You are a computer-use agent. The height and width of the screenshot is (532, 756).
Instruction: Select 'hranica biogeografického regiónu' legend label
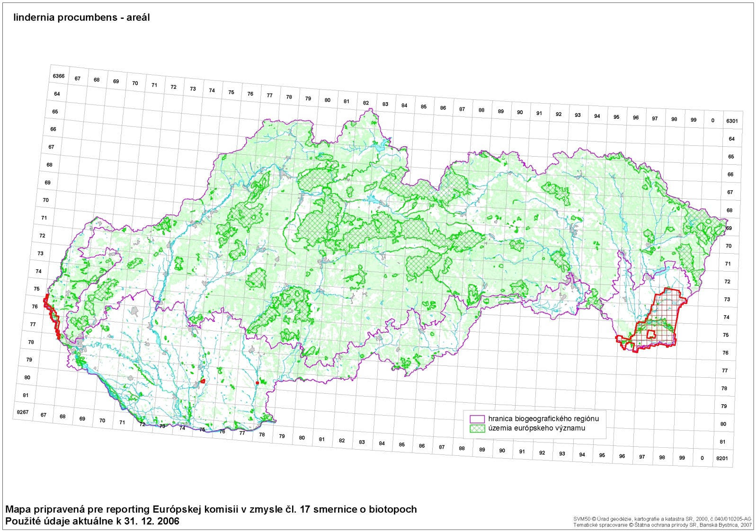[543, 419]
